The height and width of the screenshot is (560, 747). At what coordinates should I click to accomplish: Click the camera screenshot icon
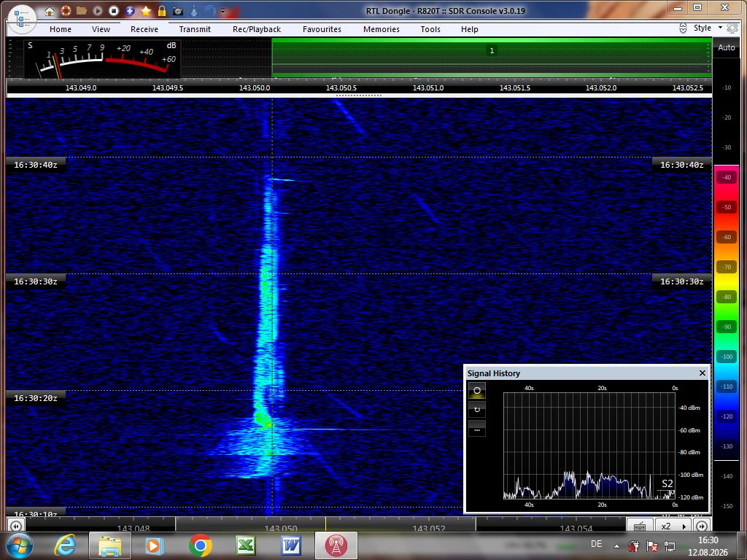tap(178, 11)
